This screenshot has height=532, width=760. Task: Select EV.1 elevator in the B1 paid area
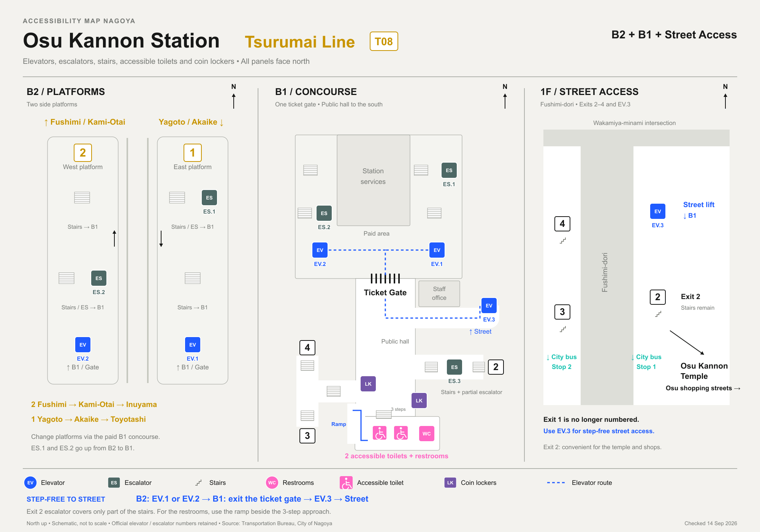(437, 250)
